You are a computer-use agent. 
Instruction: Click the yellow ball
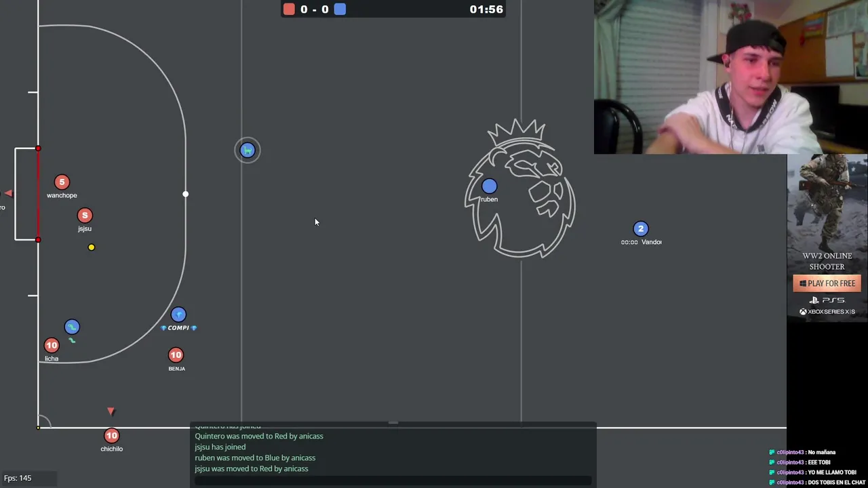pyautogui.click(x=92, y=247)
